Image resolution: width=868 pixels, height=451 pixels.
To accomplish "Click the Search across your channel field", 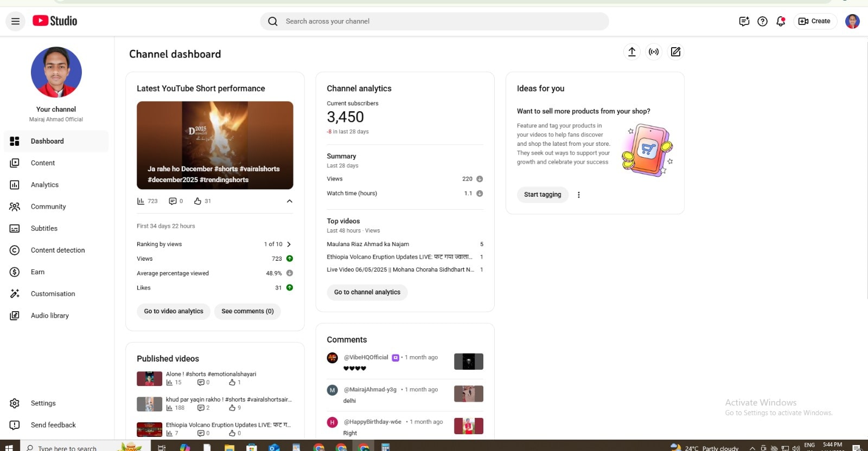I will [435, 21].
